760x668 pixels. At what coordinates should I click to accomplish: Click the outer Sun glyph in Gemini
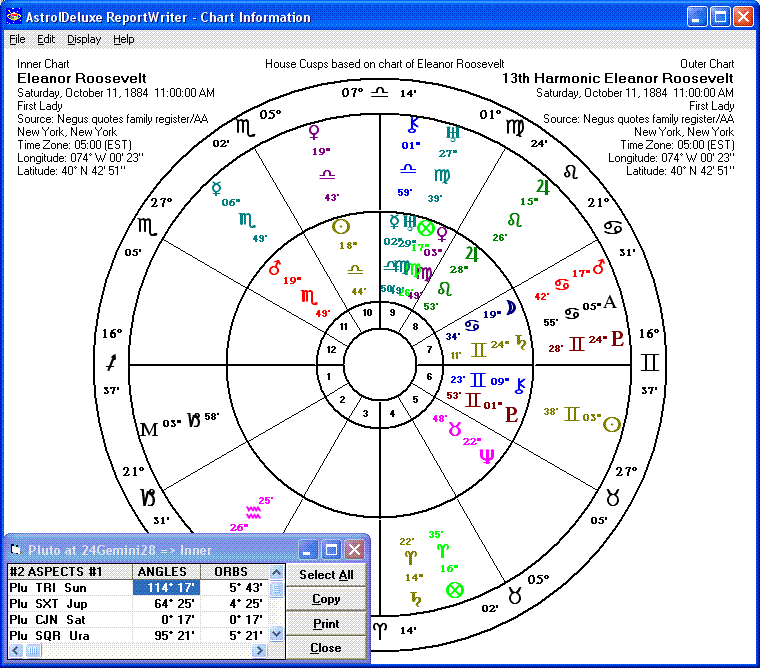pyautogui.click(x=611, y=424)
